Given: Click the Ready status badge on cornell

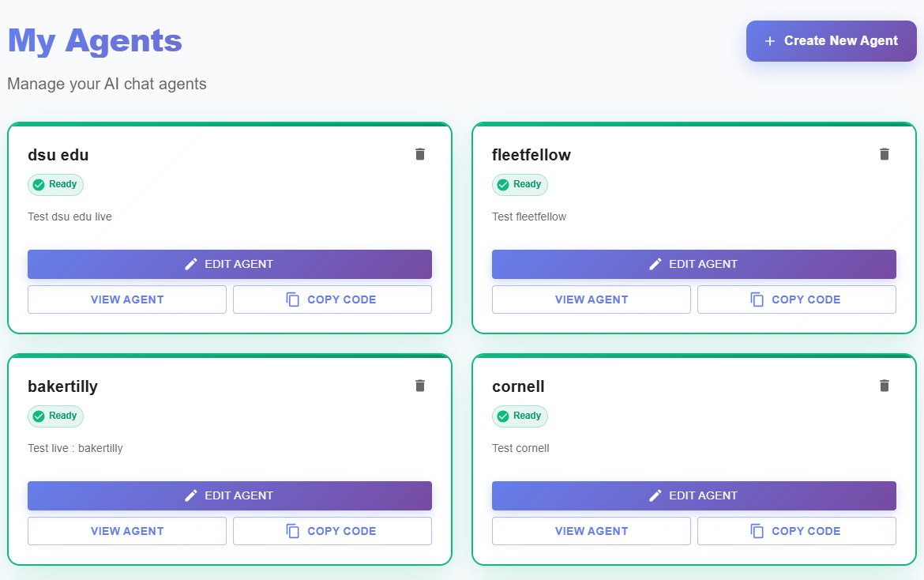Looking at the screenshot, I should click(520, 416).
